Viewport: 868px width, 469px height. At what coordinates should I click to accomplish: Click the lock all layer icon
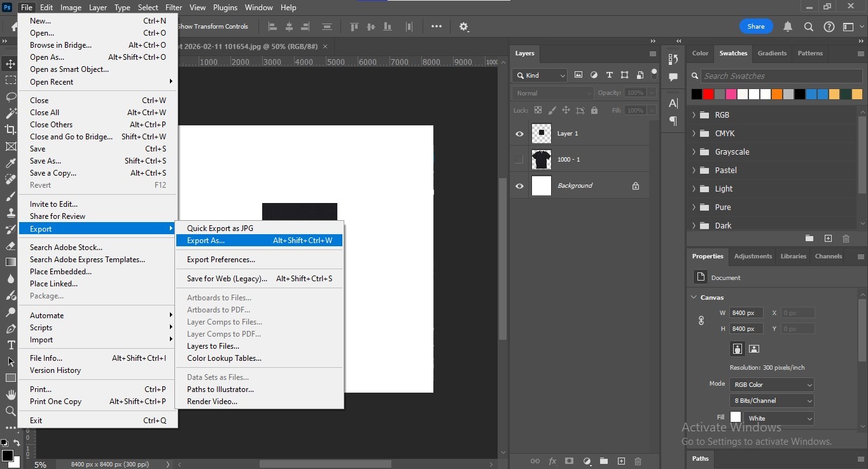(594, 110)
